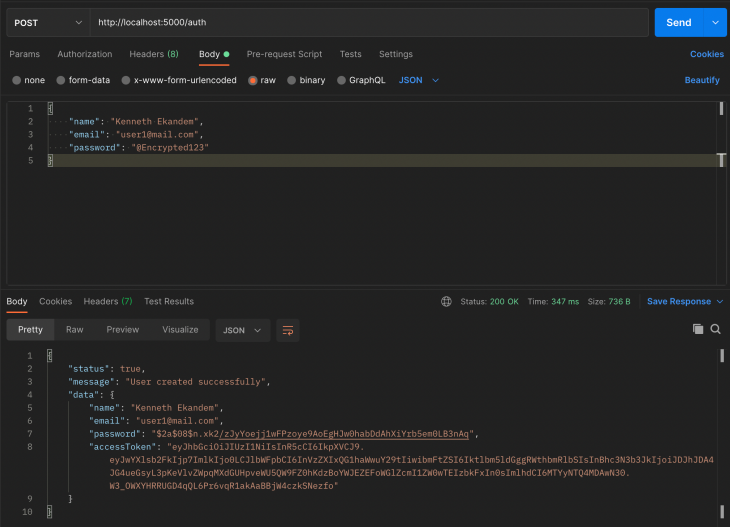Click the "name": "Kenneth Ekandem" request line
This screenshot has width=730, height=527.
136,122
